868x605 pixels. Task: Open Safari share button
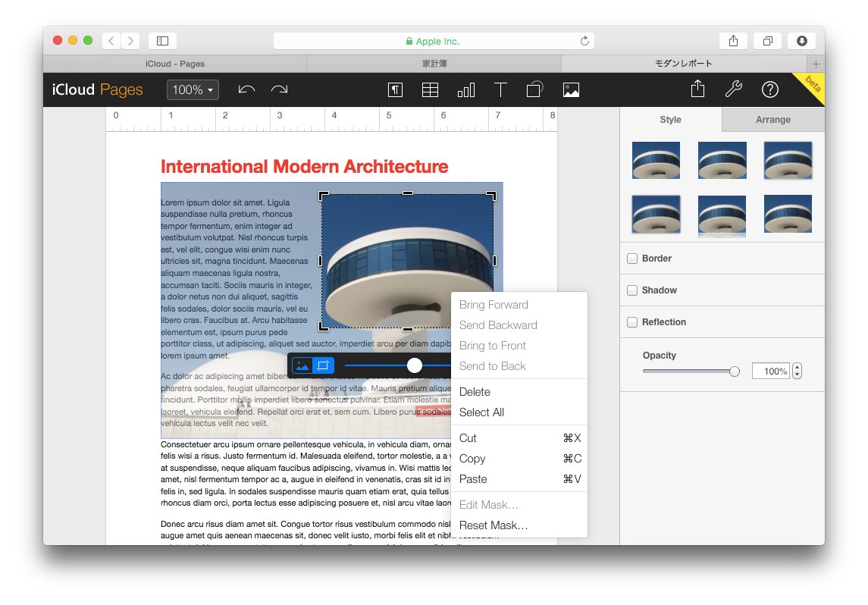pyautogui.click(x=734, y=40)
